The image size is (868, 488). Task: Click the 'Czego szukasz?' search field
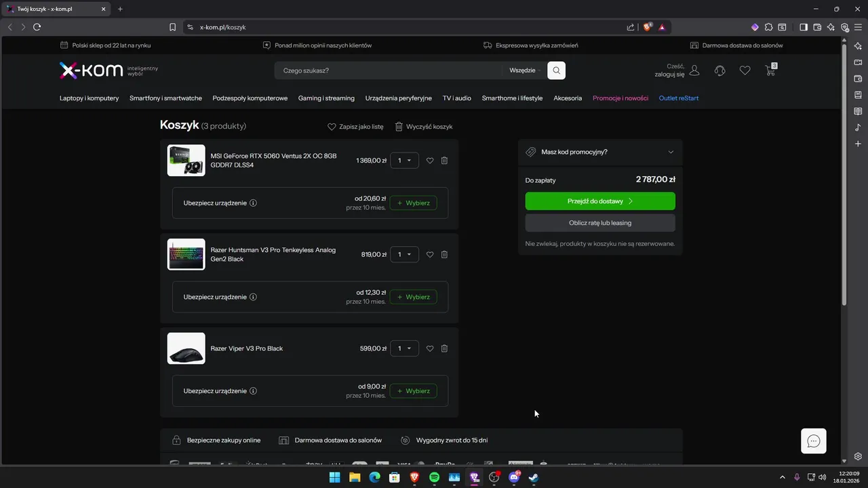[390, 70]
